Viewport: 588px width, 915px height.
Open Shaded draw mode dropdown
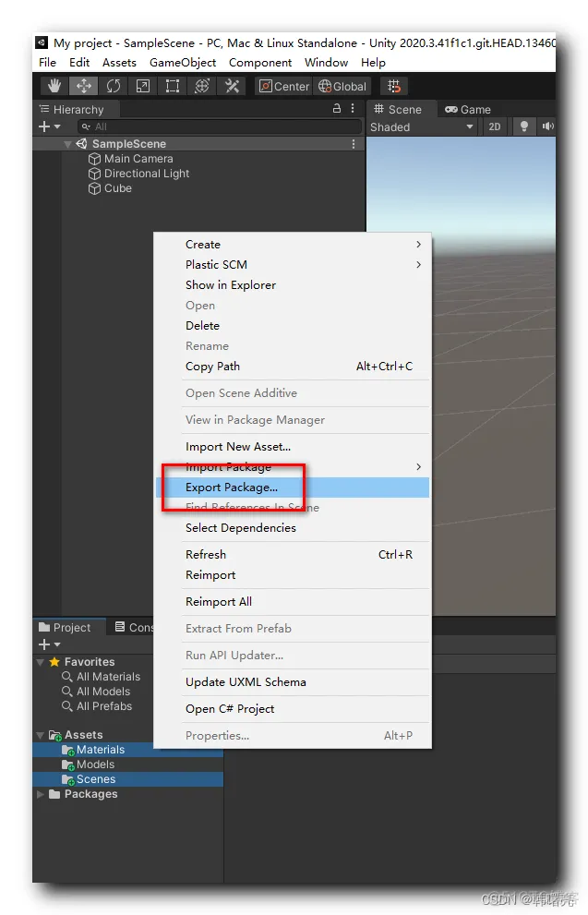[421, 127]
